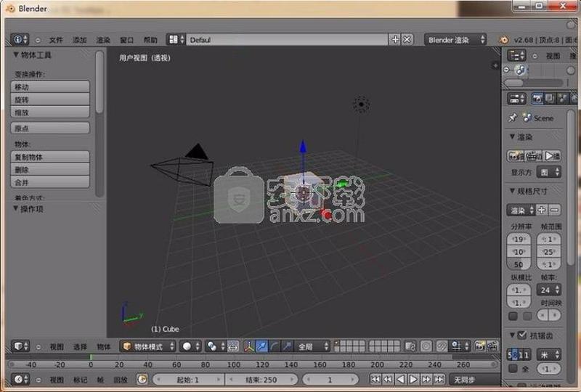Click the OpenGL render image camera icon
581x392 pixels.
(479, 346)
